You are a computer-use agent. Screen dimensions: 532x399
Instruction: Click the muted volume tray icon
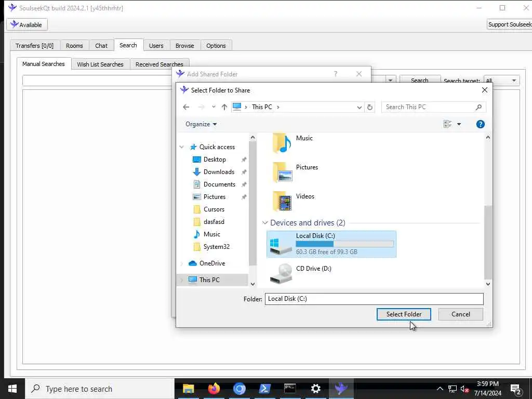click(x=465, y=389)
